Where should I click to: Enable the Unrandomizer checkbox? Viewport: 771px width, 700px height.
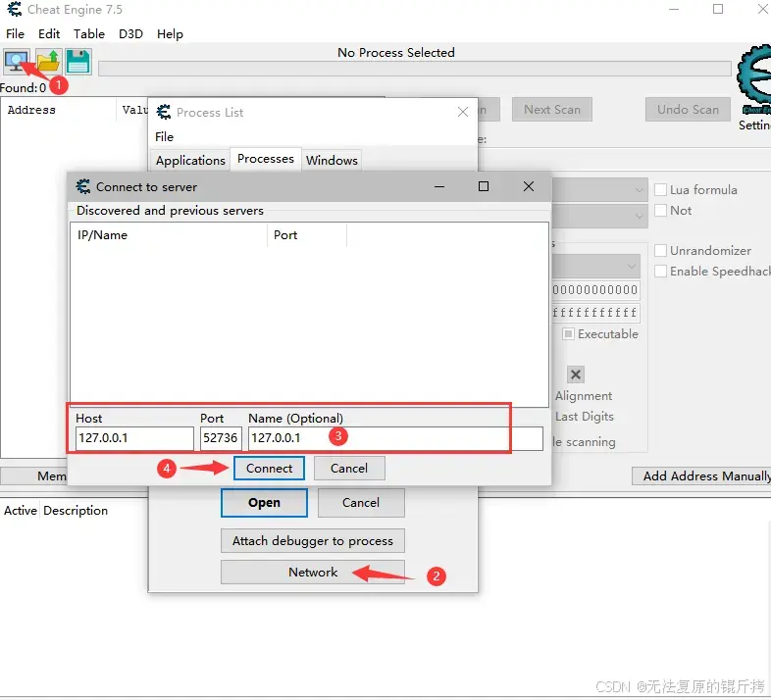(x=661, y=251)
